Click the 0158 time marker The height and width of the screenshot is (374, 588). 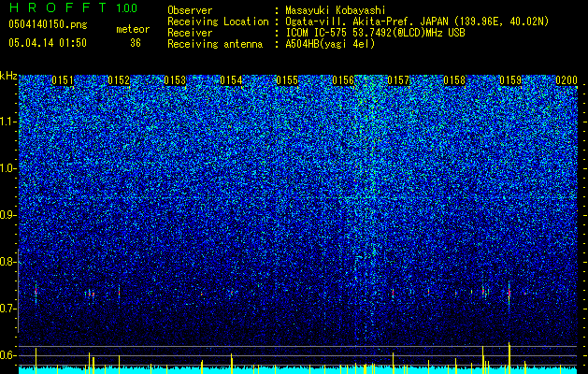pos(454,80)
